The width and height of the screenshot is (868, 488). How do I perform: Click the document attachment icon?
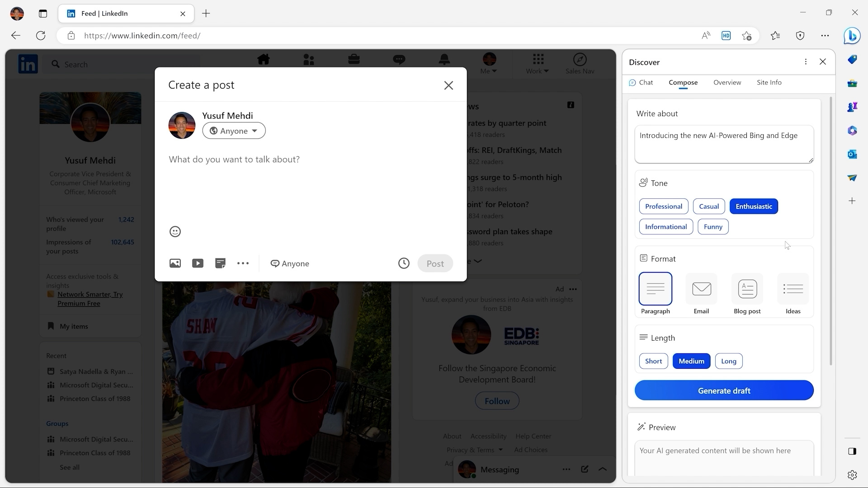[x=220, y=263]
